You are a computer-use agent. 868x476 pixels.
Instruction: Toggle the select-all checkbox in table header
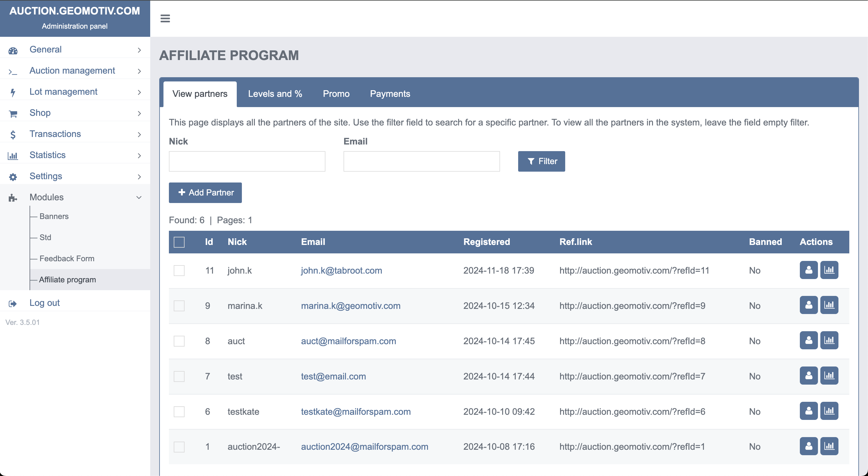click(x=179, y=242)
